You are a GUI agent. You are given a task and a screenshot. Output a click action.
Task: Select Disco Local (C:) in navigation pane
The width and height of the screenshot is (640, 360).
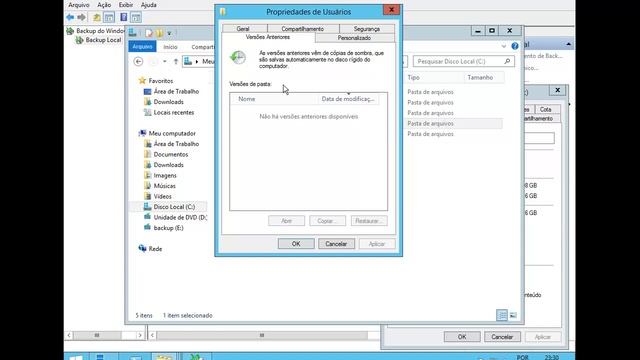[174, 207]
